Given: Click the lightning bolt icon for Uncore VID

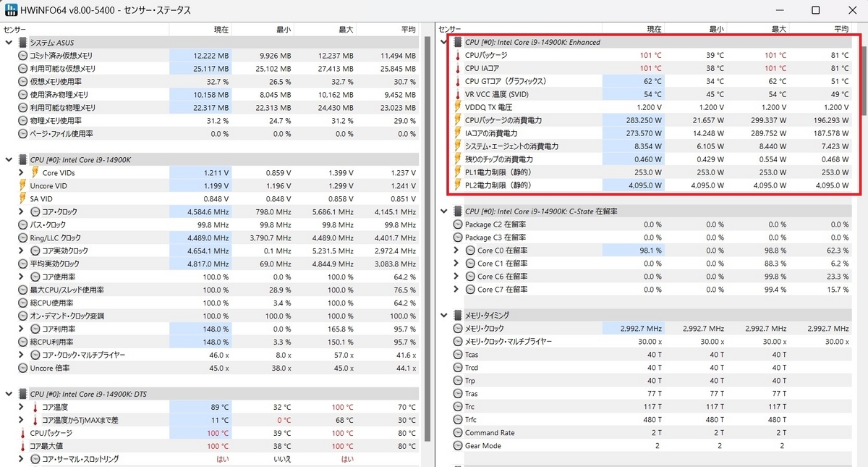Looking at the screenshot, I should pos(23,186).
